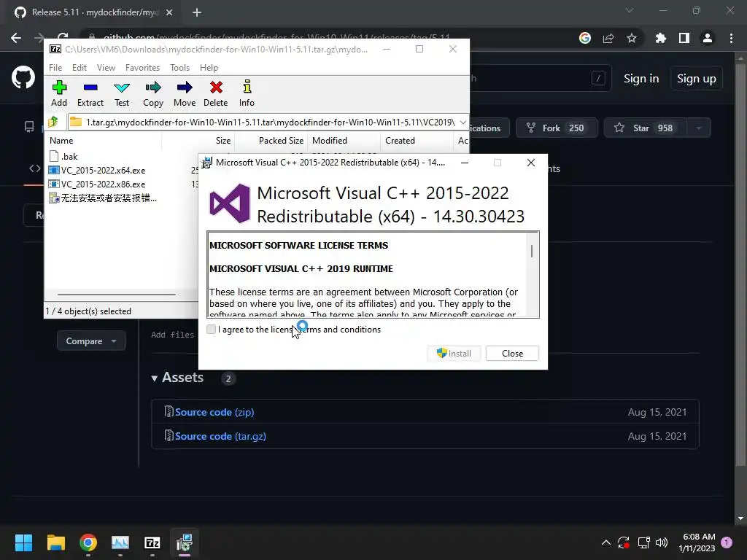Click the Chrome icon in taskbar
This screenshot has height=560, width=747.
click(88, 542)
